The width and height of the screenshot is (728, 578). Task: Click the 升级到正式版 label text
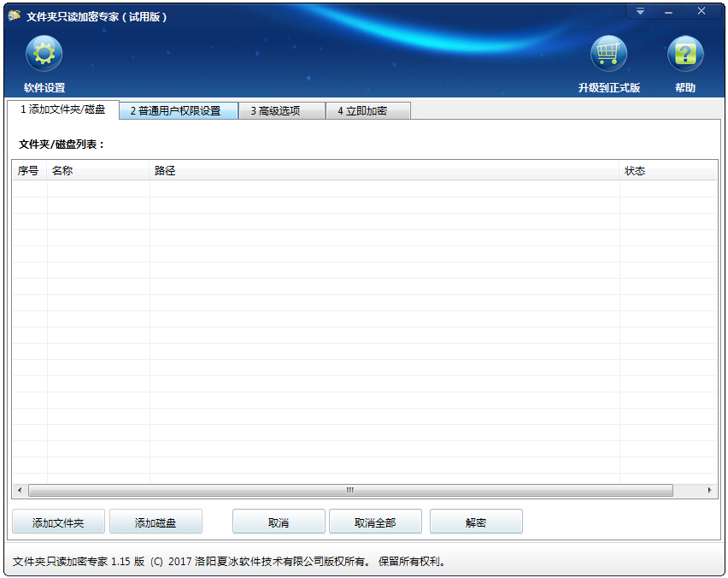(x=609, y=88)
